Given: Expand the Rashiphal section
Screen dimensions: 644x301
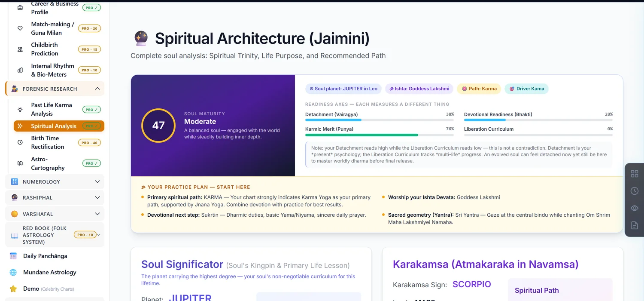Looking at the screenshot, I should click(55, 197).
